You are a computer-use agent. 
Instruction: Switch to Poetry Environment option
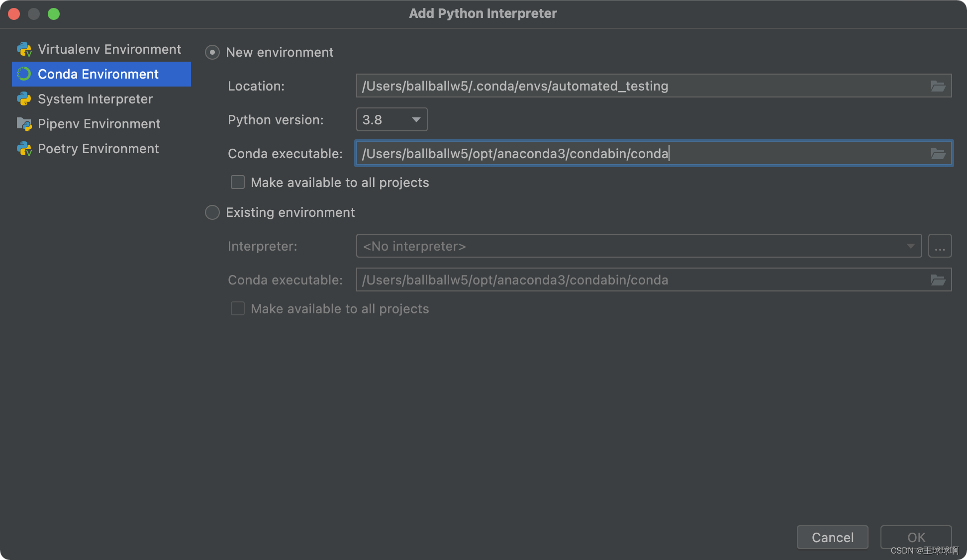click(98, 149)
